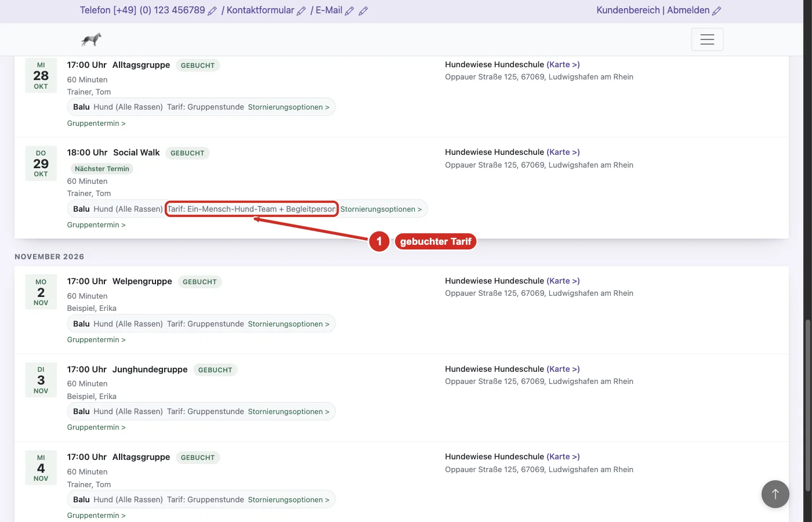
Task: Expand Stornierungsoptionen for 28 Okt Alltagsgruppe
Action: pos(288,107)
